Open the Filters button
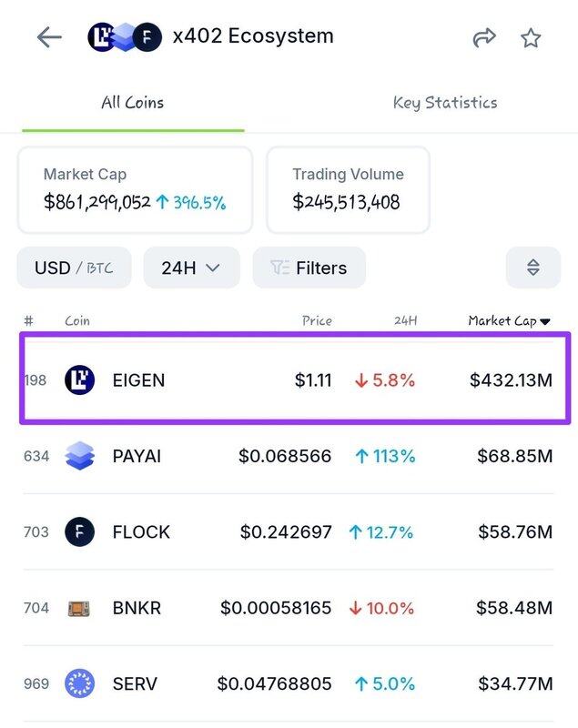The image size is (578, 728). click(309, 268)
